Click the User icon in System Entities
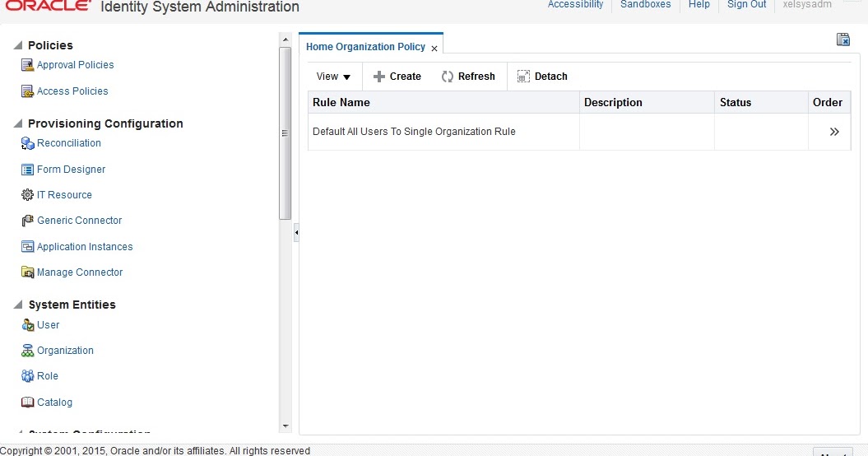Viewport: 868px width, 456px height. click(27, 324)
